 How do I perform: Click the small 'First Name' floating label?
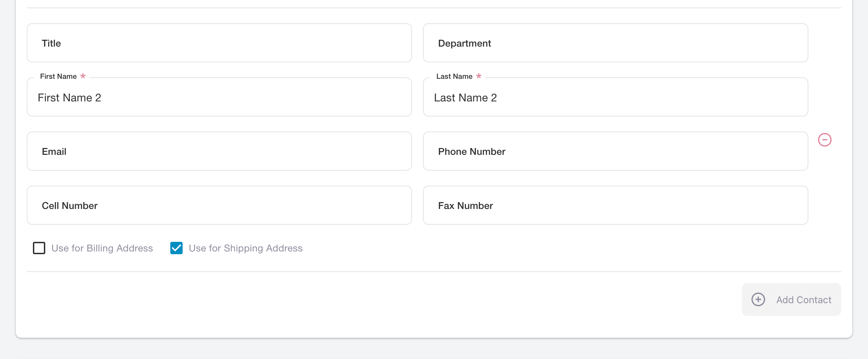pyautogui.click(x=58, y=76)
